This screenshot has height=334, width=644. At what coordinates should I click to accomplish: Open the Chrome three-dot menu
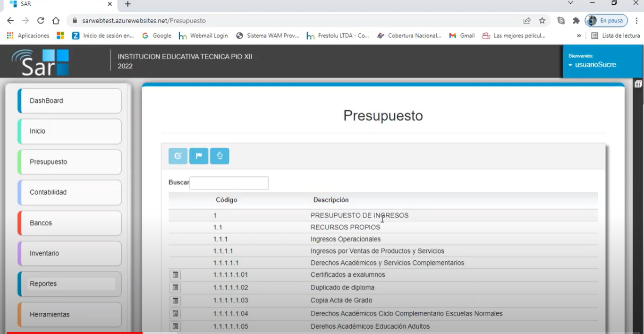click(635, 21)
